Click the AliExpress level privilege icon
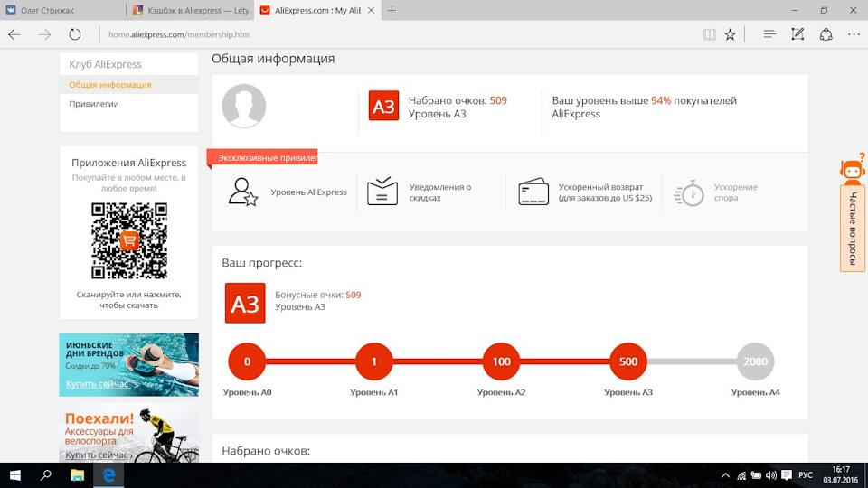This screenshot has height=488, width=868. (243, 192)
